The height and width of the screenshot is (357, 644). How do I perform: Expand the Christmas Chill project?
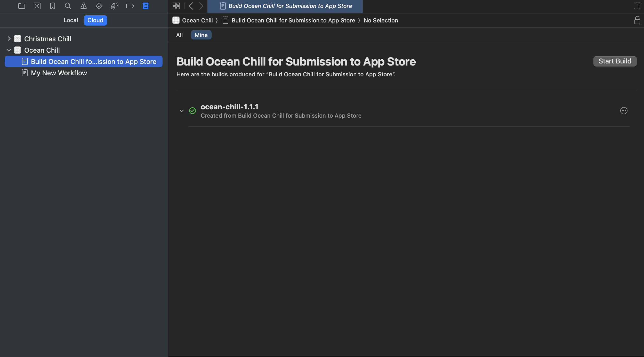point(9,39)
